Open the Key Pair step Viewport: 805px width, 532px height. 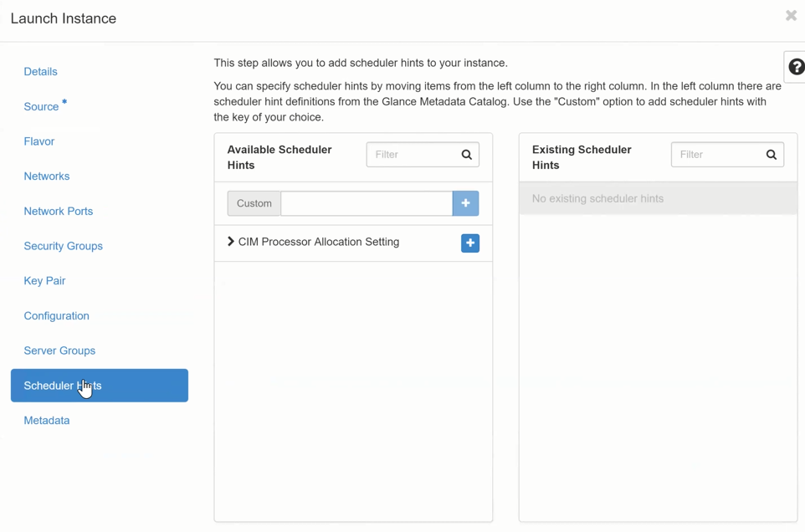pos(44,281)
